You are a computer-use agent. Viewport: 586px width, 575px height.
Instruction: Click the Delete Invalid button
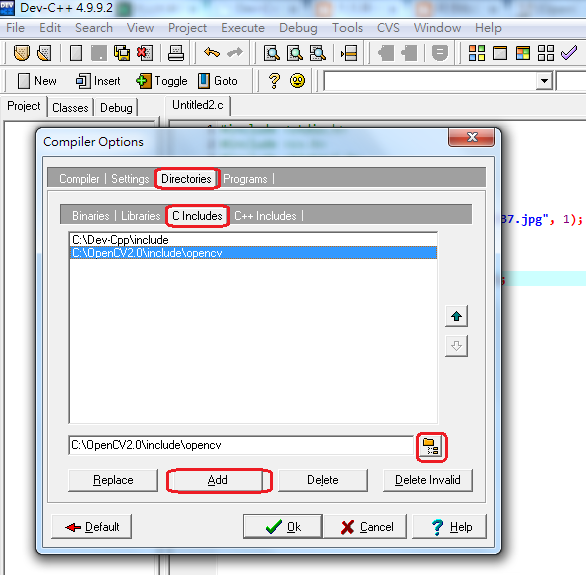428,480
